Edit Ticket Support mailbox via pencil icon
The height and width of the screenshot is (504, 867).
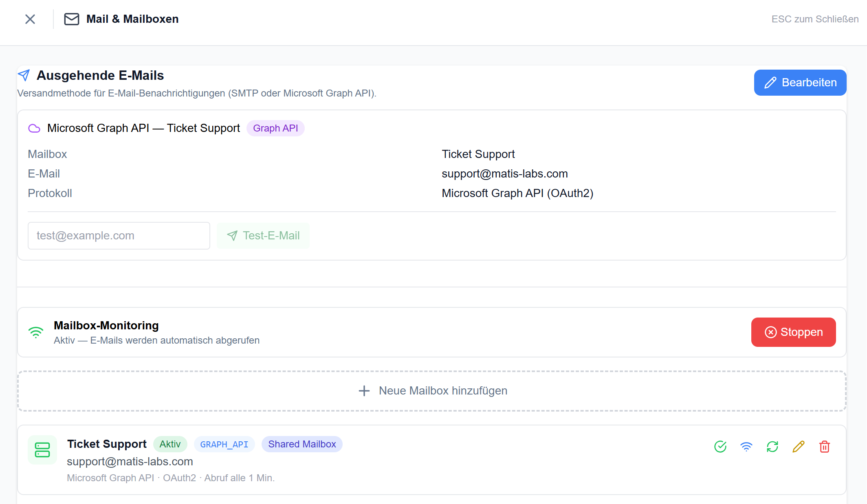[x=798, y=447]
